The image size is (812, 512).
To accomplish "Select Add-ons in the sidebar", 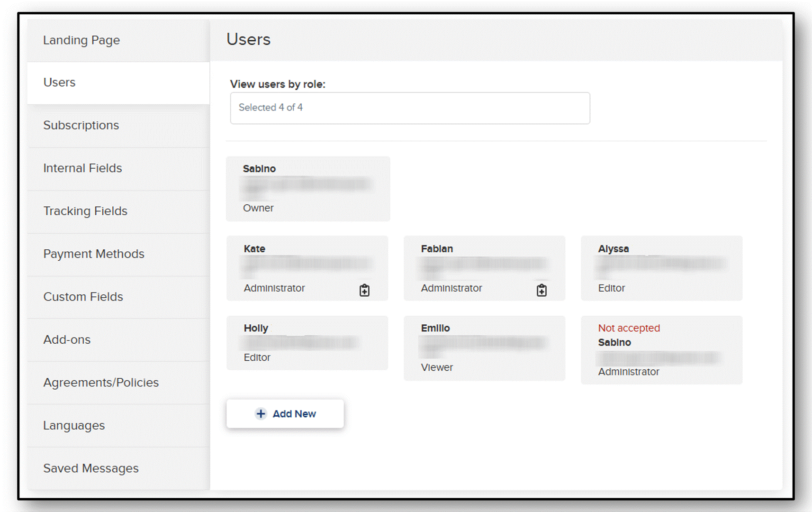I will [118, 340].
